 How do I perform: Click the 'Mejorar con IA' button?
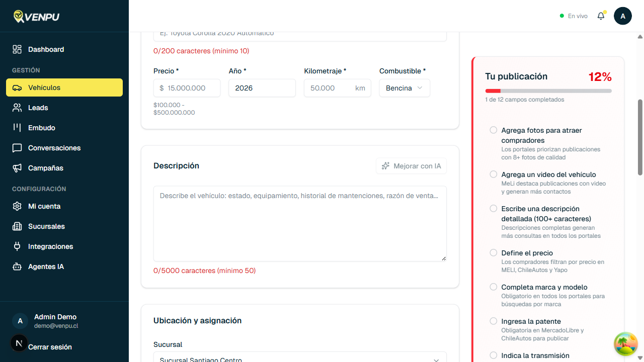click(411, 166)
